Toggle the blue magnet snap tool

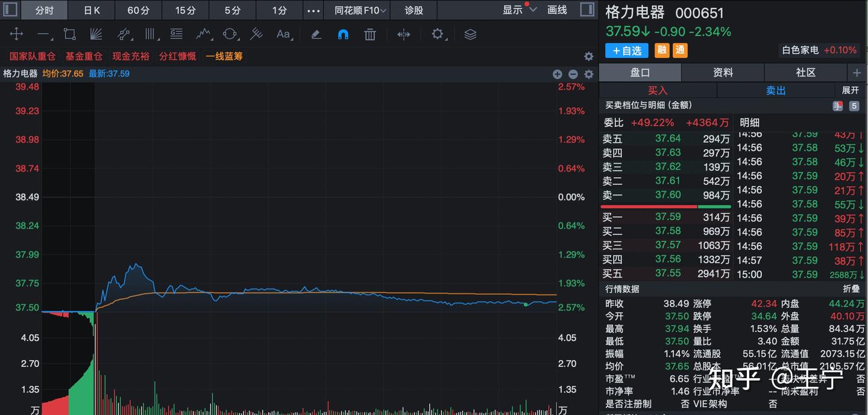(x=343, y=34)
